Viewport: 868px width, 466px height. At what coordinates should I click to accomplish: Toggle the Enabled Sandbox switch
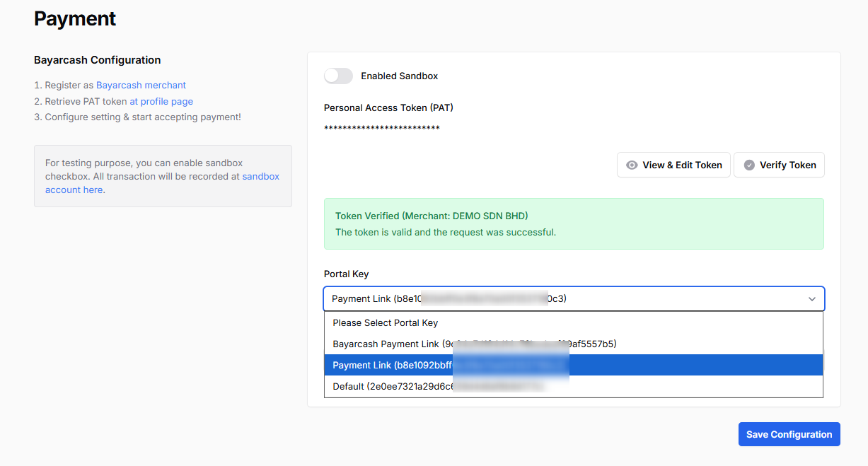tap(338, 76)
